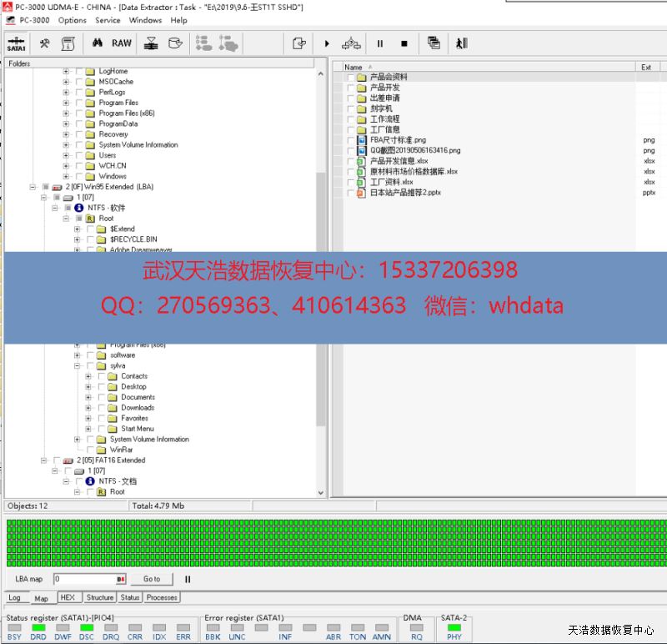Click the SATA1 port toolbar icon
The width and height of the screenshot is (667, 644).
(x=17, y=43)
